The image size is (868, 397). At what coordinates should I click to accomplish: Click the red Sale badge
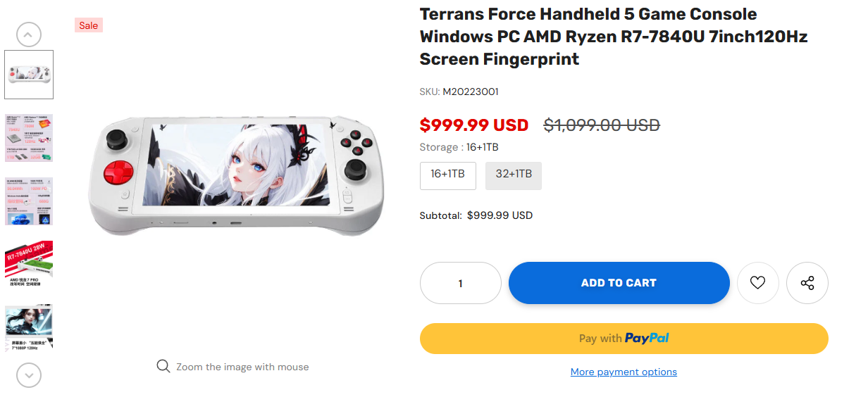(x=89, y=25)
